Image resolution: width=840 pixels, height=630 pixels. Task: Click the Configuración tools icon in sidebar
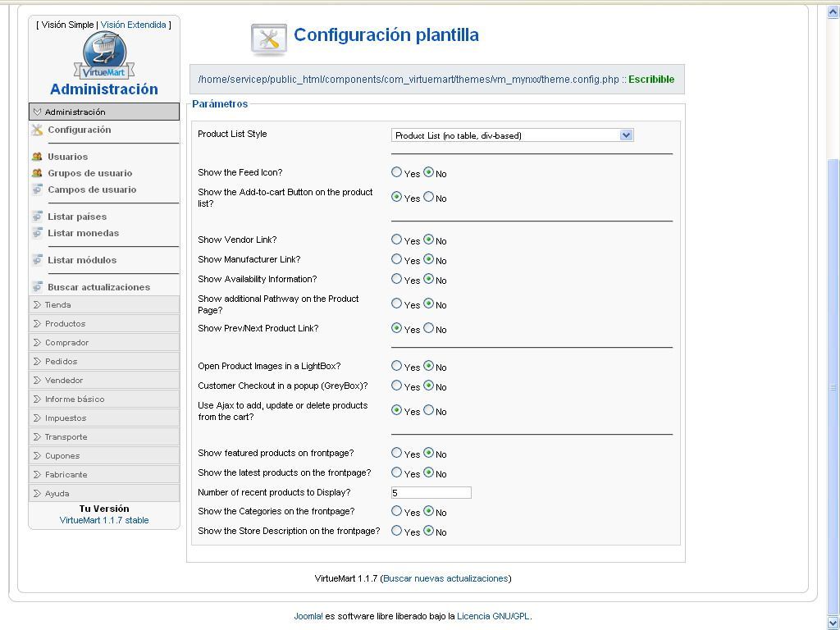[x=37, y=130]
